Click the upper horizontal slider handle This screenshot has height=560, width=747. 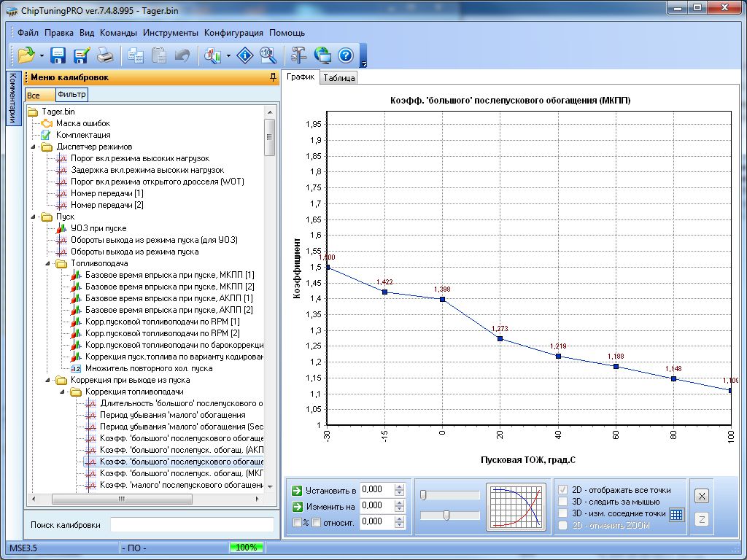pyautogui.click(x=423, y=495)
